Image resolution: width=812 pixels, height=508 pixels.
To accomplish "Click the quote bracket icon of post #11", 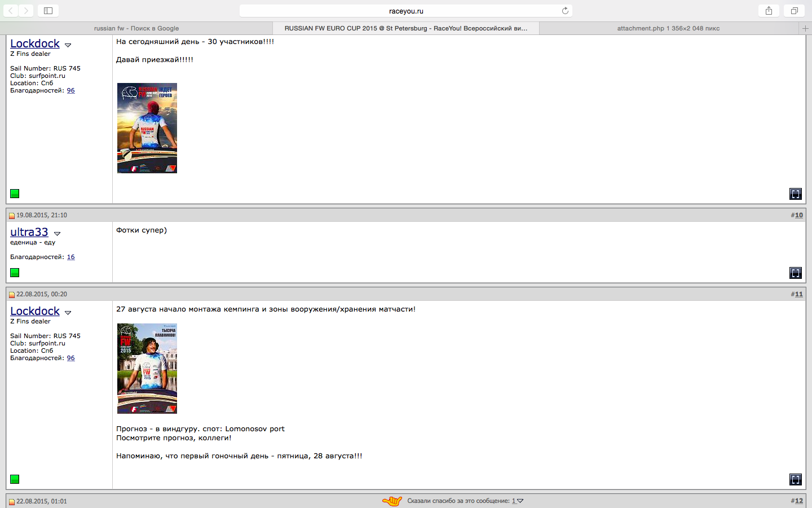I will point(796,480).
